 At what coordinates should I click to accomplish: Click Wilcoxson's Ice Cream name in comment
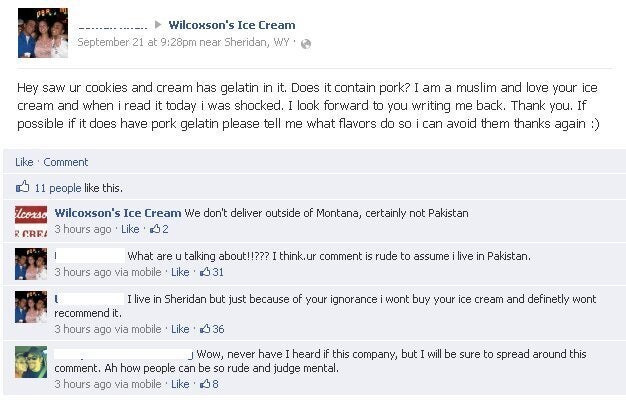(118, 213)
